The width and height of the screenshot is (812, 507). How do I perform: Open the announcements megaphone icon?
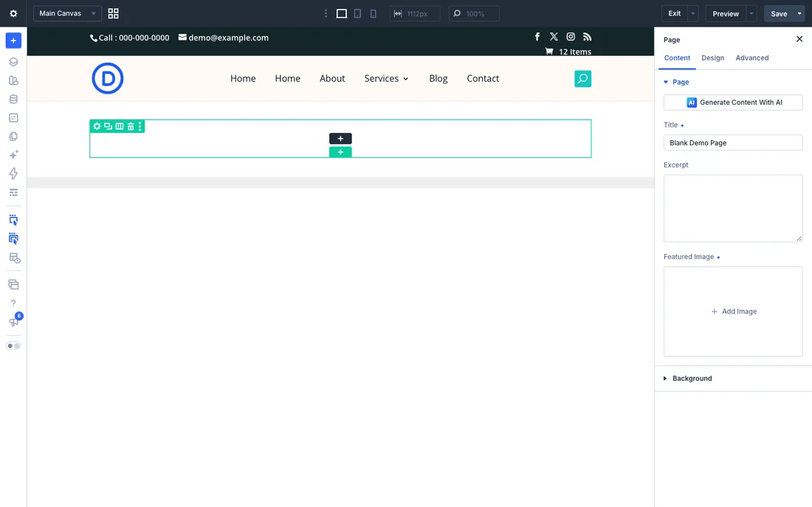(x=13, y=322)
